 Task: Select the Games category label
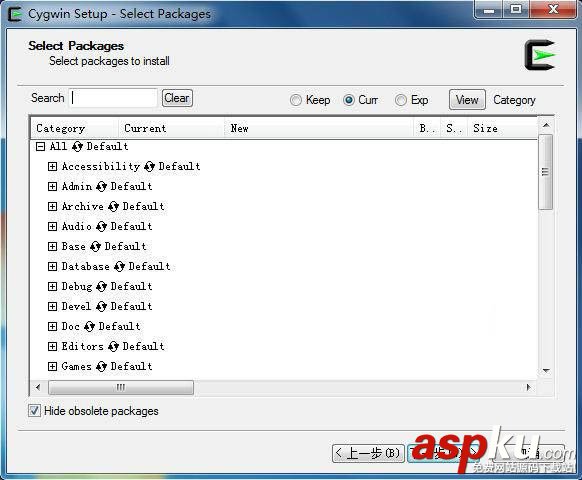pyautogui.click(x=76, y=367)
